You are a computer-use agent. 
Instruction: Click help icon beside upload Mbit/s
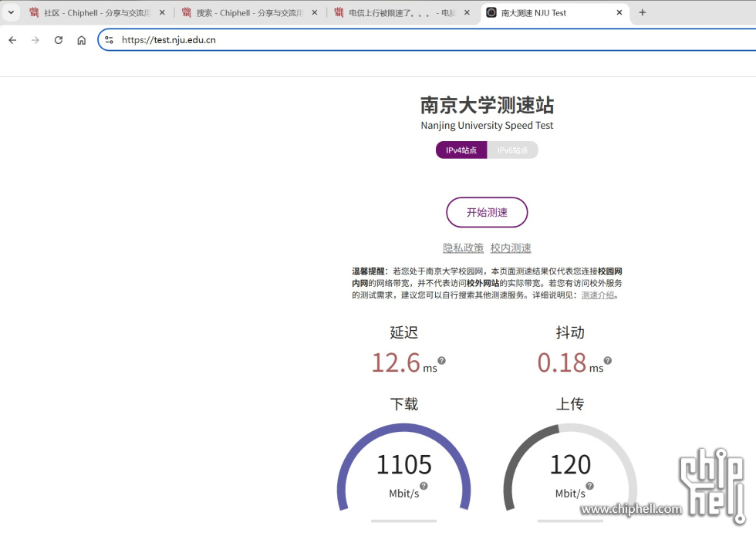pos(590,486)
